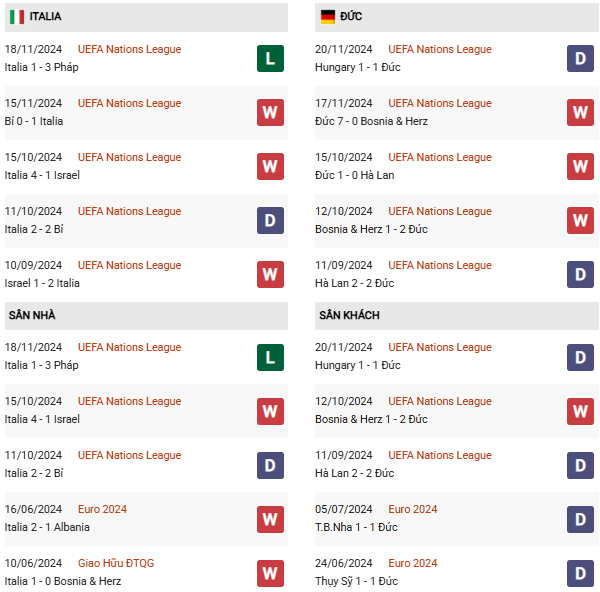Click the D badge for Italia 2 - 2 Bỉ under ITALIA header

point(270,220)
